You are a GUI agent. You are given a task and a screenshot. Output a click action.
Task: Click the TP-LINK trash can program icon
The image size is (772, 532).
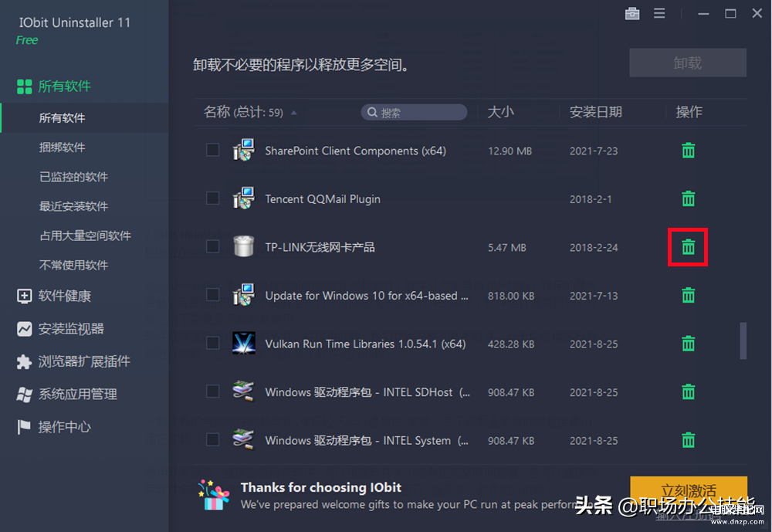pyautogui.click(x=244, y=246)
